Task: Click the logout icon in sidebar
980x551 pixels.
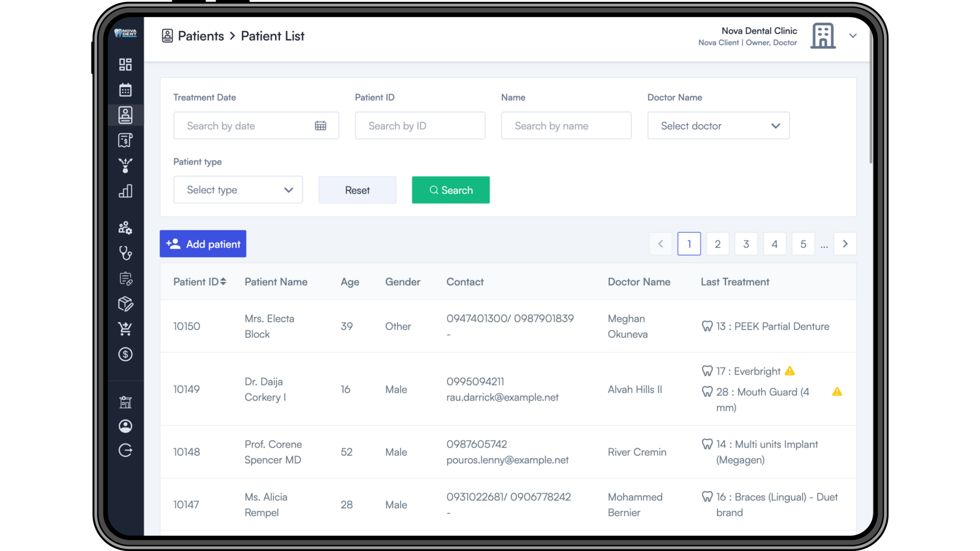Action: coord(125,450)
